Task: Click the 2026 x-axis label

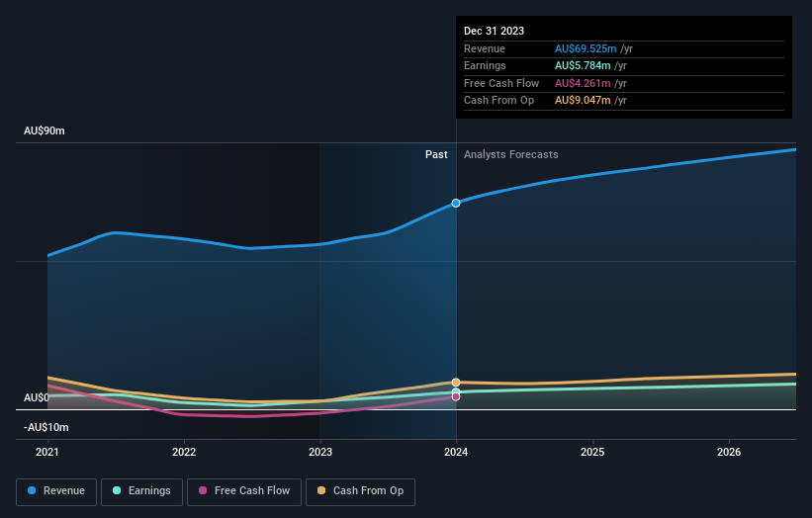Action: tap(729, 452)
